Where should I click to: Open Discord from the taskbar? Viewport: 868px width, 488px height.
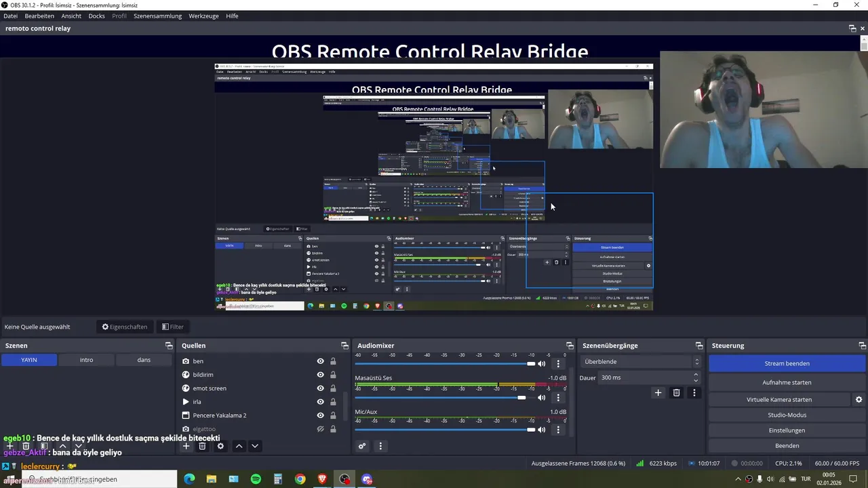[367, 479]
